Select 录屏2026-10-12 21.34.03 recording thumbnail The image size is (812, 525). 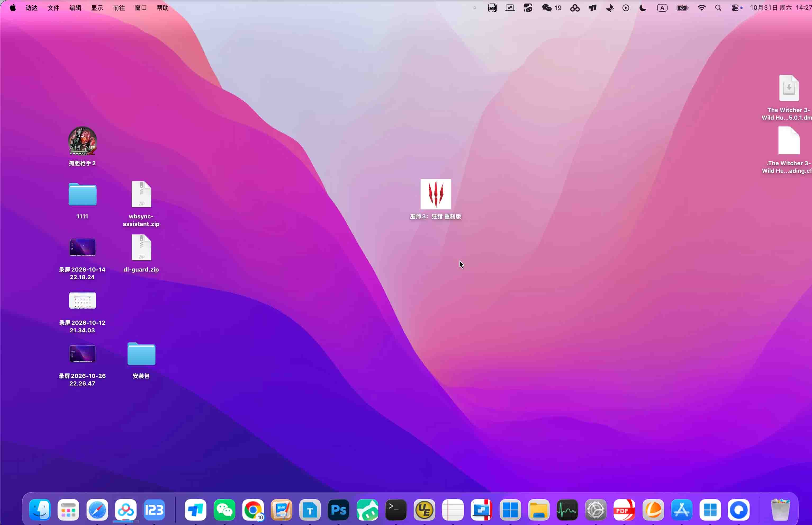pyautogui.click(x=82, y=300)
